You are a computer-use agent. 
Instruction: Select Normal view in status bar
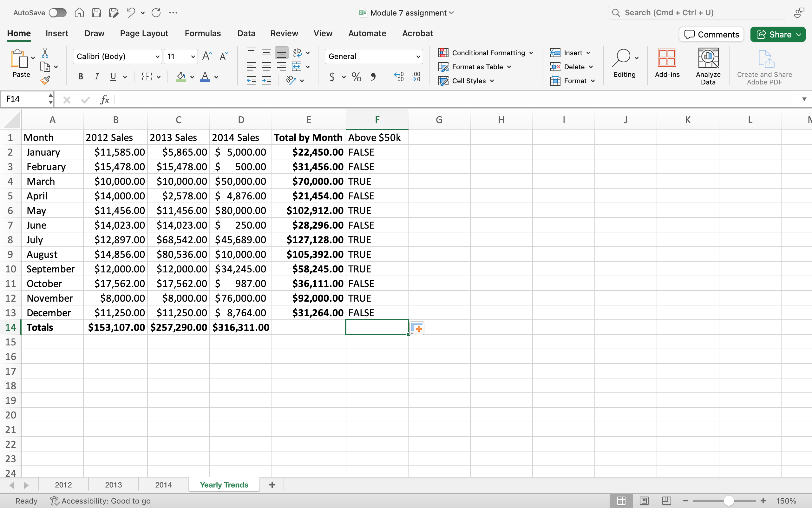coord(621,501)
